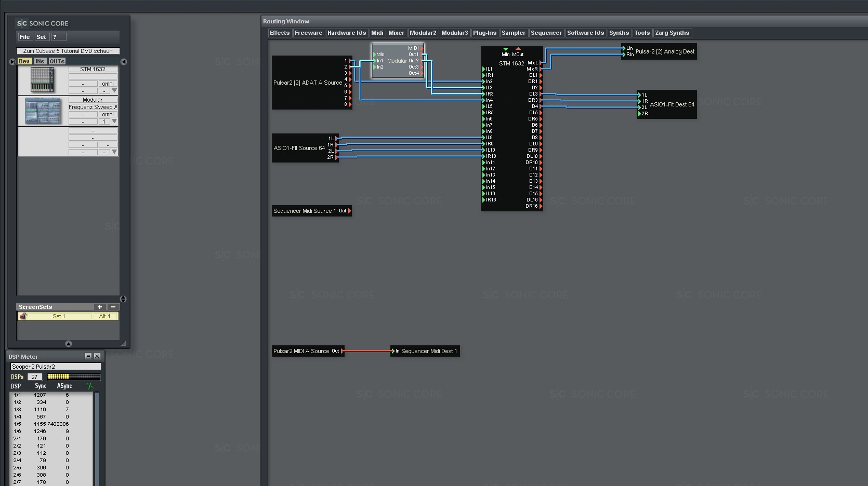
Task: Open the STM 1632 mixer device thumbnail
Action: pyautogui.click(x=43, y=80)
